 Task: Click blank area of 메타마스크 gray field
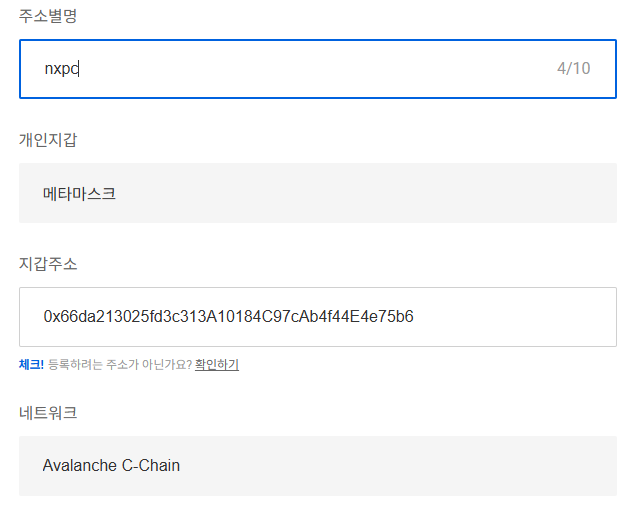(359, 193)
